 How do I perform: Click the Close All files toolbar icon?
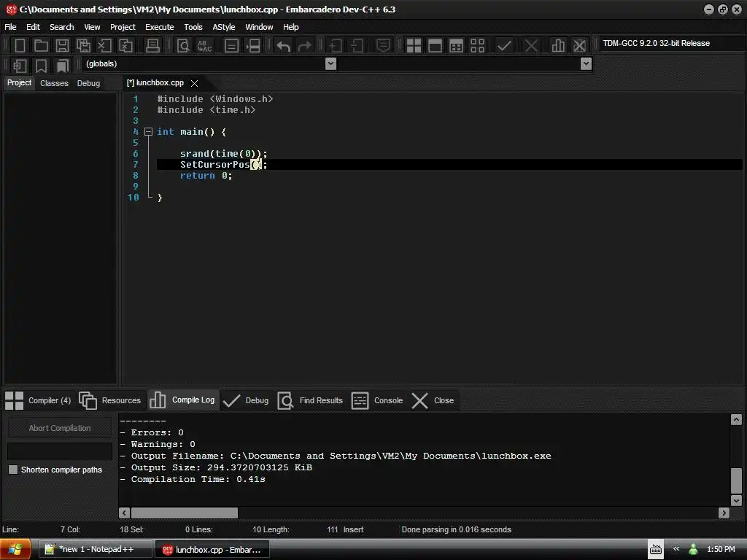coord(125,46)
